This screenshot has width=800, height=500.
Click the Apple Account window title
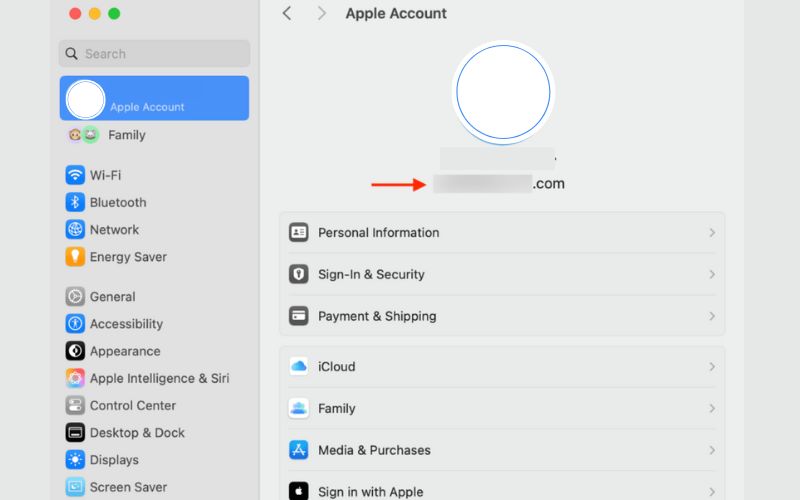(396, 14)
